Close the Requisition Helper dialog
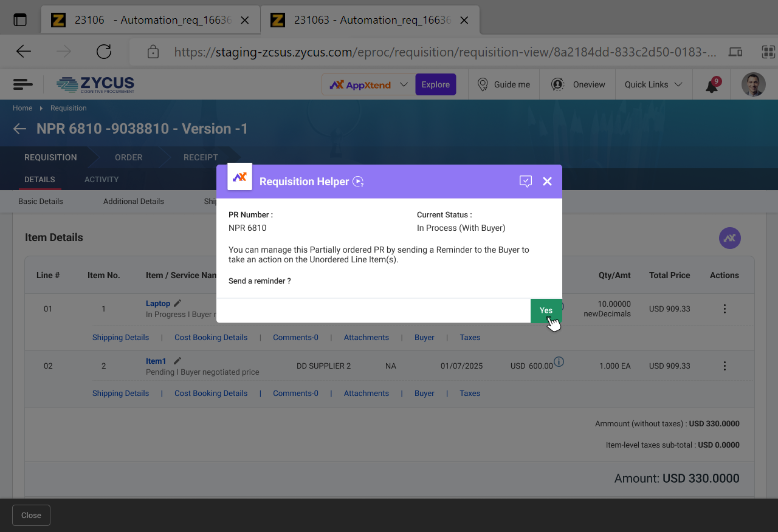 click(x=547, y=182)
